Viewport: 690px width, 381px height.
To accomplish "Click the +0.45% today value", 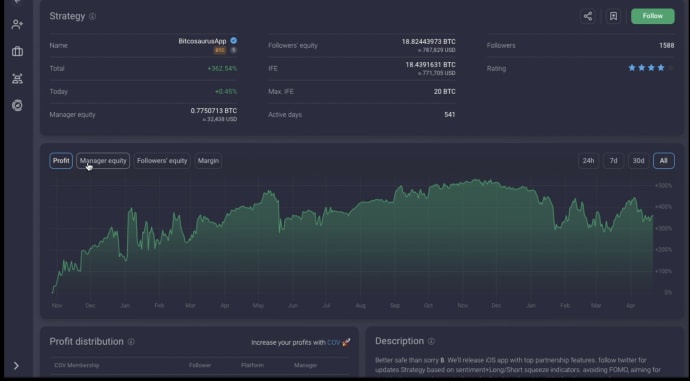I will coord(226,92).
